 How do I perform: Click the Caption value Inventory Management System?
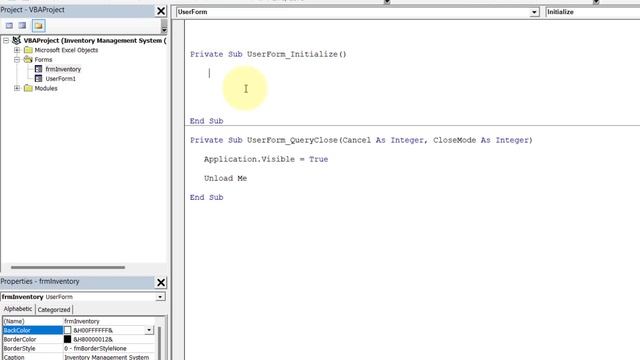pos(107,357)
